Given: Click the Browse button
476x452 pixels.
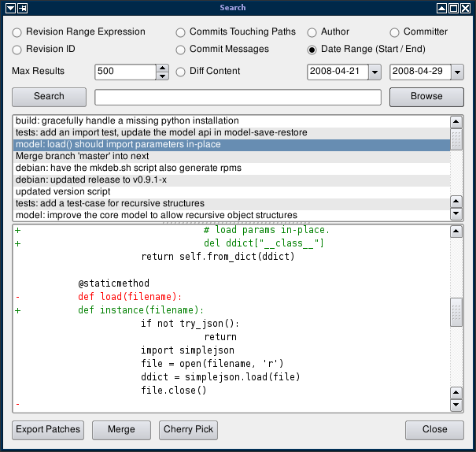Looking at the screenshot, I should click(x=426, y=97).
